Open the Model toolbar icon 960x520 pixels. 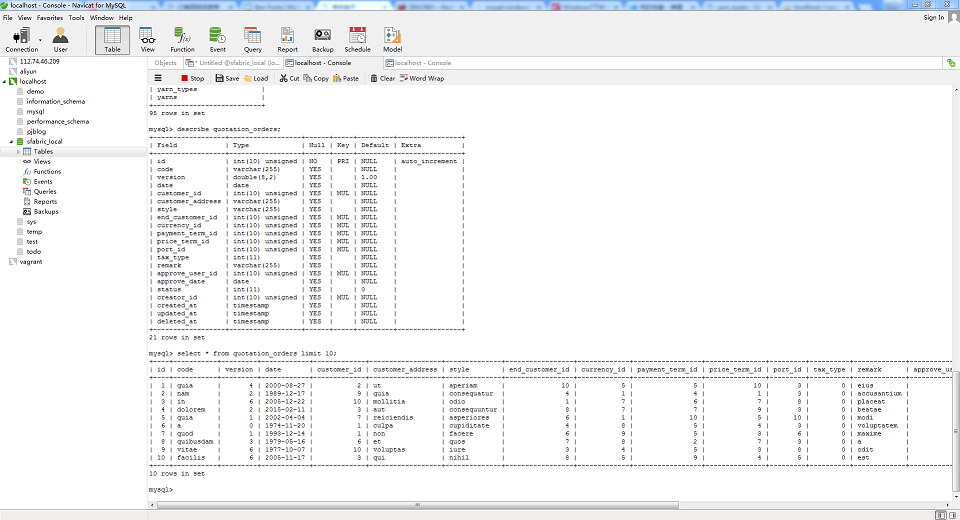click(x=392, y=40)
